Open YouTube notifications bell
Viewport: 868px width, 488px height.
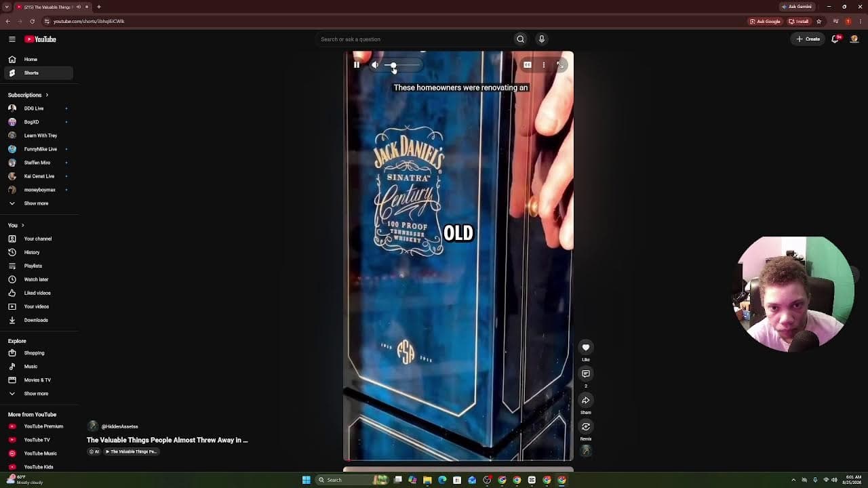835,39
